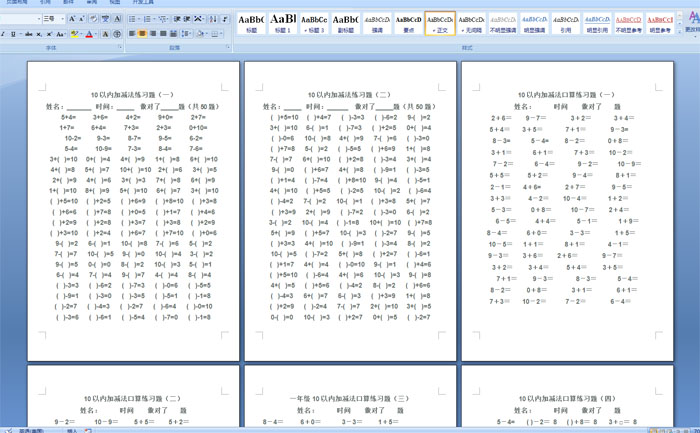Open the Enclose Characters circled-character tool
The width and height of the screenshot is (700, 433).
(x=117, y=34)
